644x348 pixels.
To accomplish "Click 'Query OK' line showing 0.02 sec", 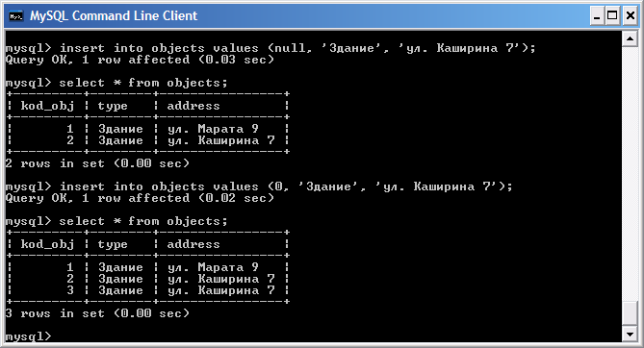I will [140, 198].
